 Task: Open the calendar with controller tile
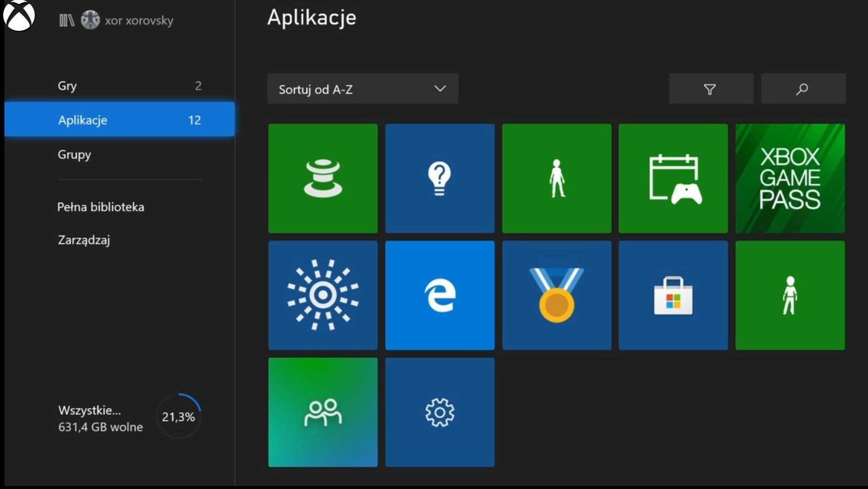coord(673,178)
